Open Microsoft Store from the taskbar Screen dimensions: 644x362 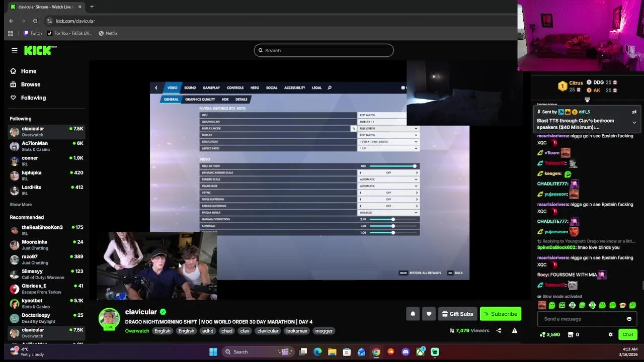(x=347, y=352)
